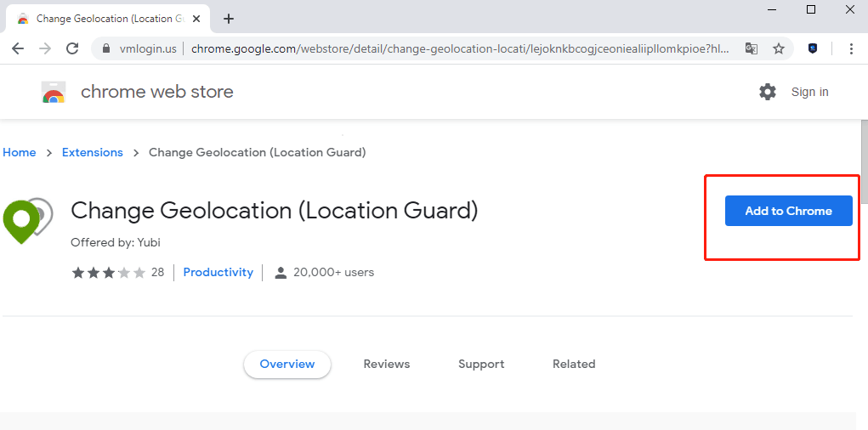This screenshot has width=868, height=430.
Task: Click the translate page icon
Action: point(751,48)
